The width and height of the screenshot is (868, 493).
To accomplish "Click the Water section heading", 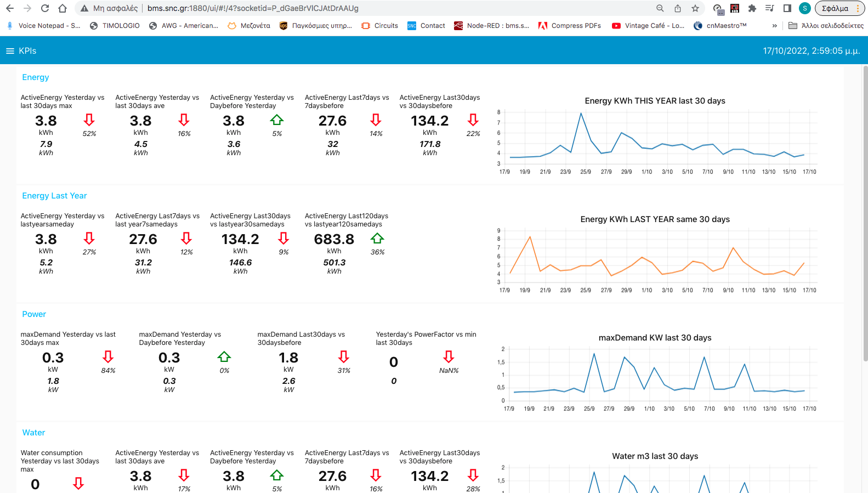I will pos(33,433).
